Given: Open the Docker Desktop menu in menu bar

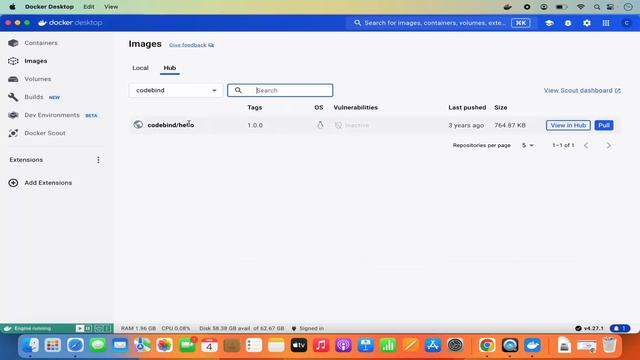Looking at the screenshot, I should (x=49, y=7).
